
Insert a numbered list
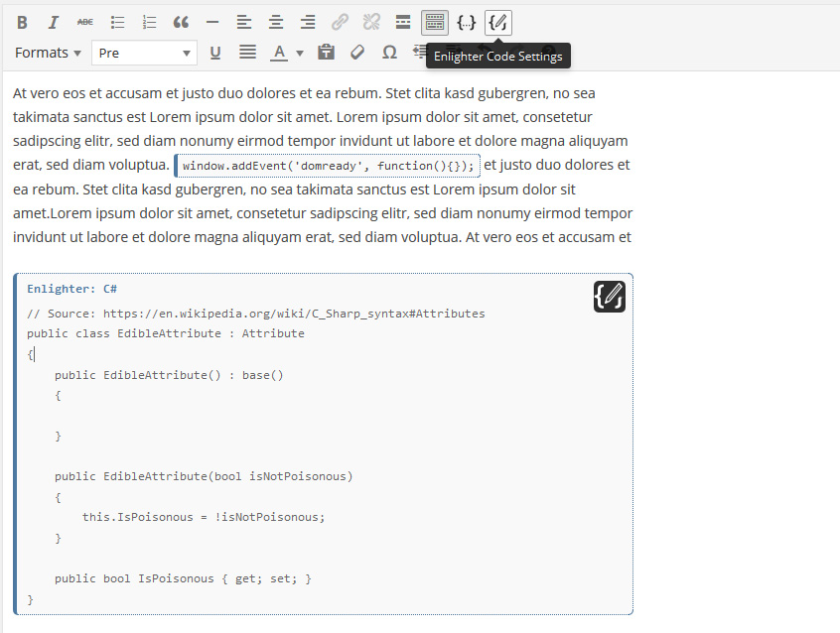click(x=149, y=22)
